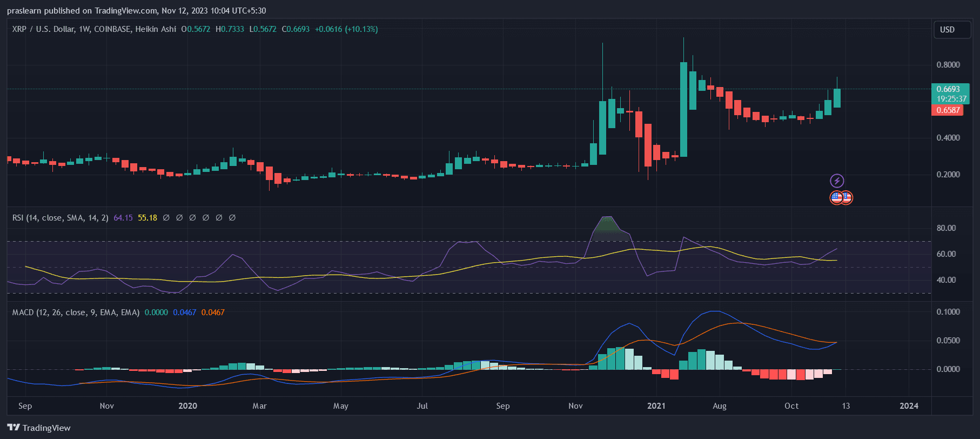This screenshot has height=439, width=980.
Task: Click the TradingView logo at bottom left
Action: click(14, 428)
